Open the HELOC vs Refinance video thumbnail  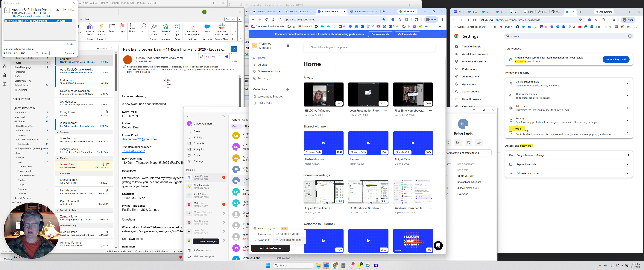pyautogui.click(x=323, y=94)
